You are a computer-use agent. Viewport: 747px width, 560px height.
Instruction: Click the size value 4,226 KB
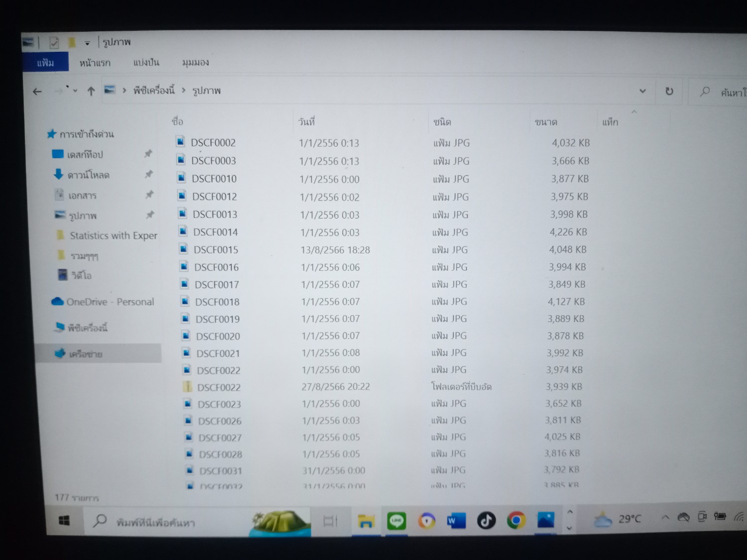click(568, 232)
